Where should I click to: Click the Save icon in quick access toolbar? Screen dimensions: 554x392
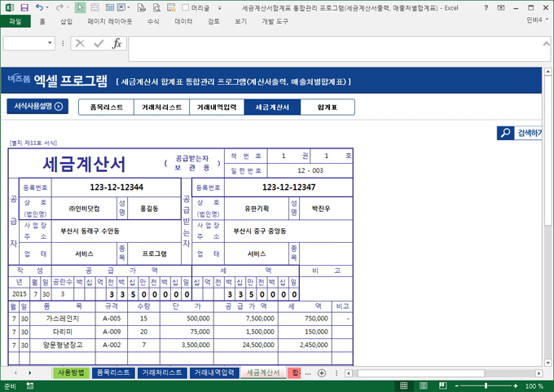[x=24, y=7]
